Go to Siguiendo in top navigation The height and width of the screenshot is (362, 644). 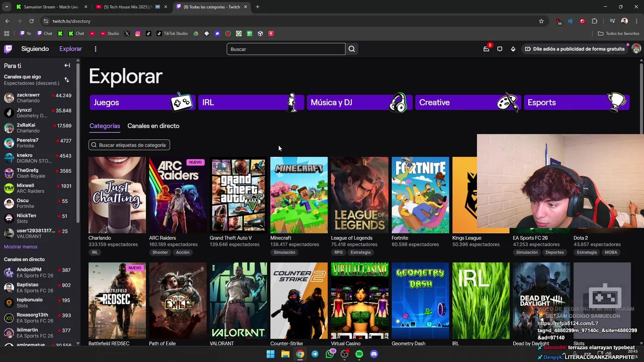pyautogui.click(x=35, y=49)
